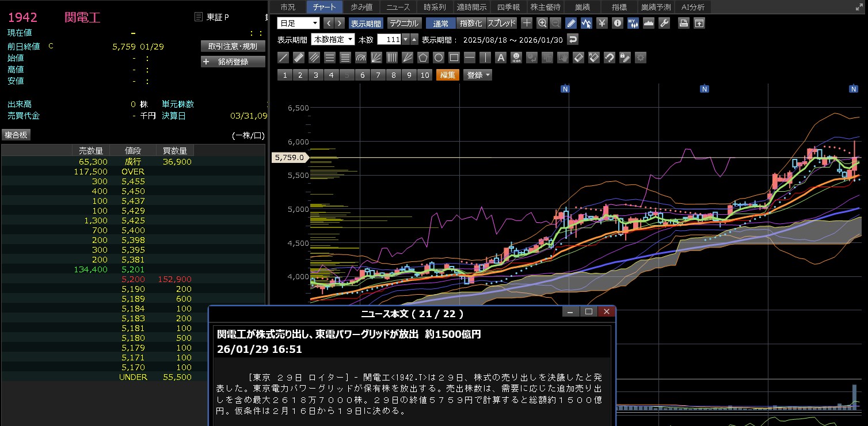Screen dimensions: 868x426
Task: Click the 本数 count input field
Action: [389, 40]
